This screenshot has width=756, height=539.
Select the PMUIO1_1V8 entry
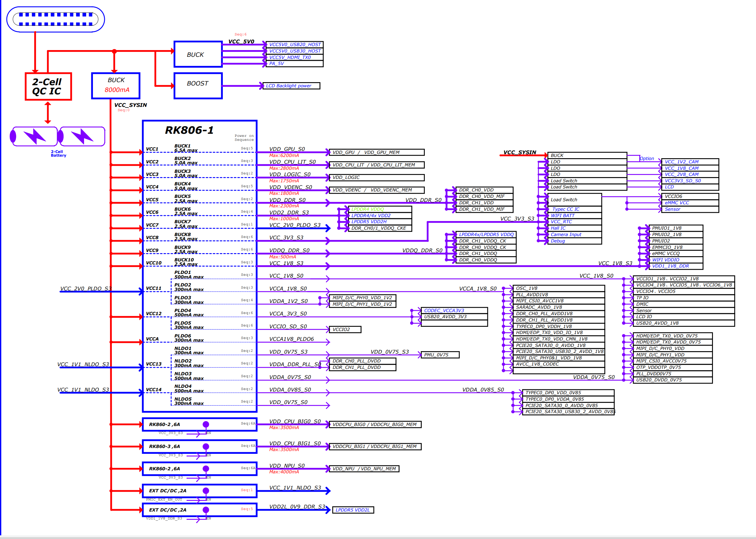(676, 228)
